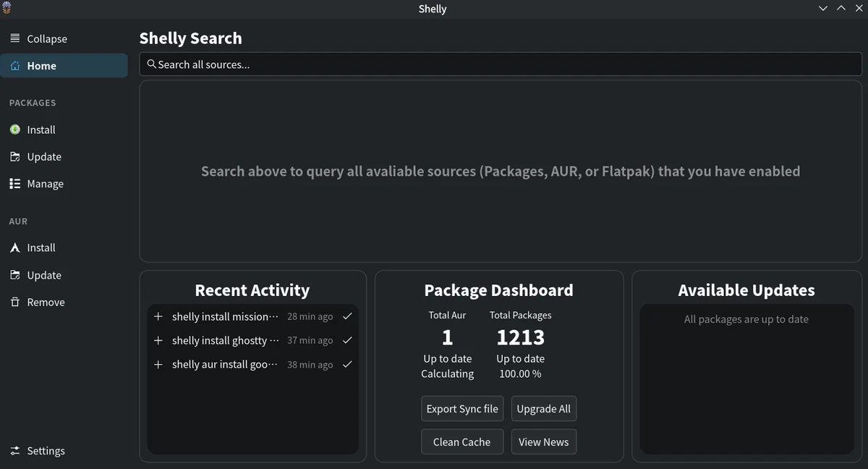
Task: Close the Shelly window
Action: tap(859, 8)
